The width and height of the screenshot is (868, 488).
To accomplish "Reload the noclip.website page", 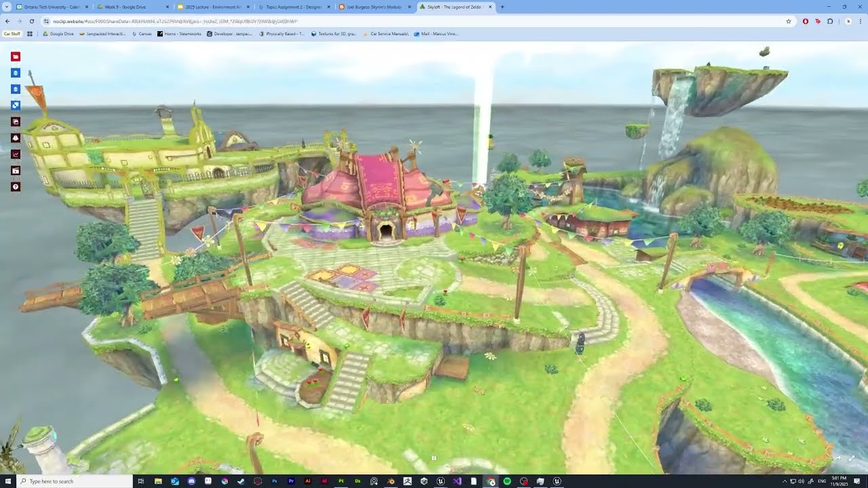I will coord(32,21).
